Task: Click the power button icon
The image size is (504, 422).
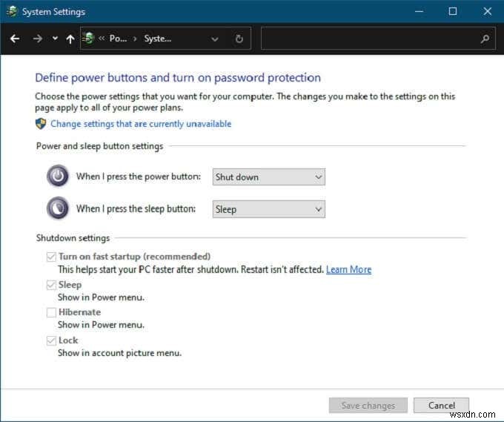Action: coord(58,176)
